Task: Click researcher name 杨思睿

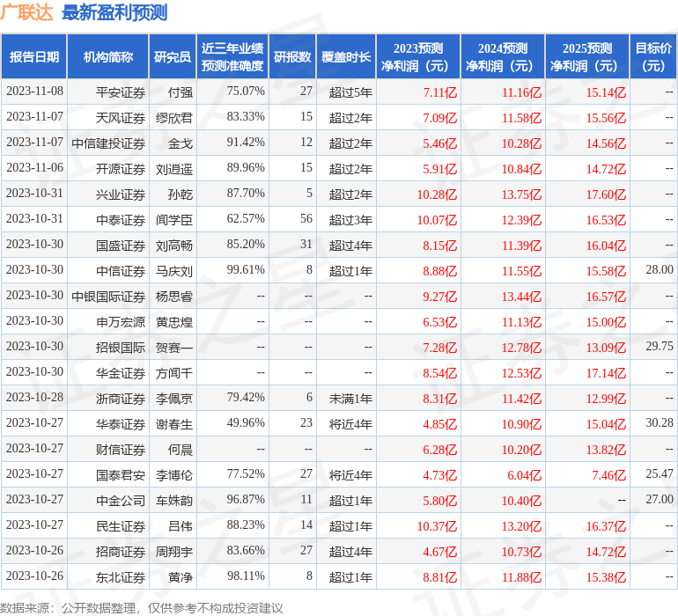Action: [174, 296]
